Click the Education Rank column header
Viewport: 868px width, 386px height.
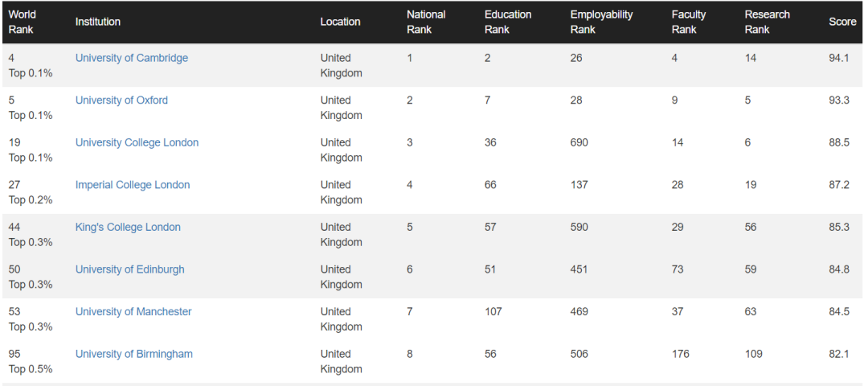click(508, 23)
